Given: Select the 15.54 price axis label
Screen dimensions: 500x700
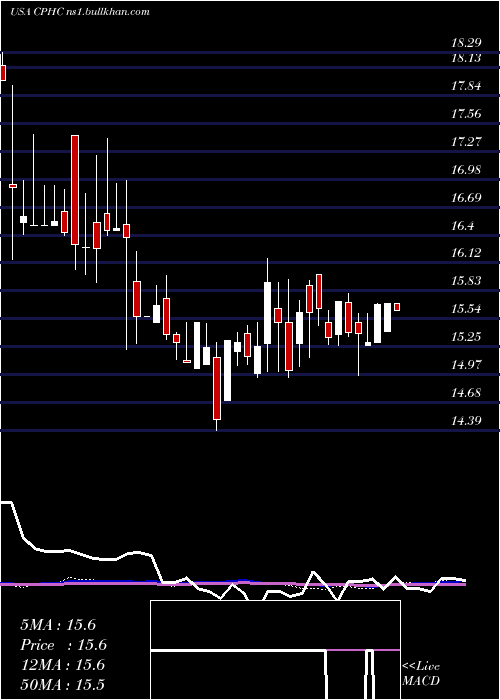Looking at the screenshot, I should tap(466, 309).
